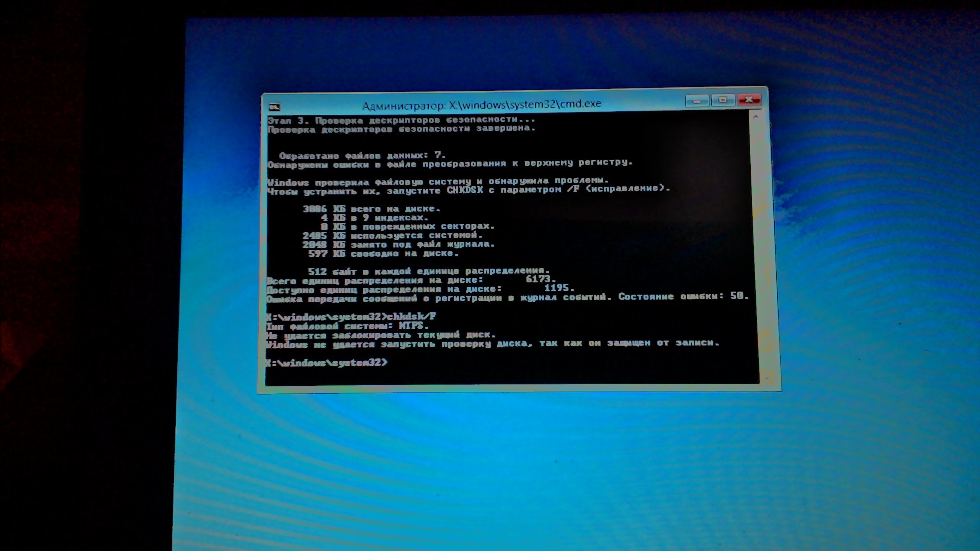
Task: Open the cmd system menu icon in title bar
Action: point(274,107)
